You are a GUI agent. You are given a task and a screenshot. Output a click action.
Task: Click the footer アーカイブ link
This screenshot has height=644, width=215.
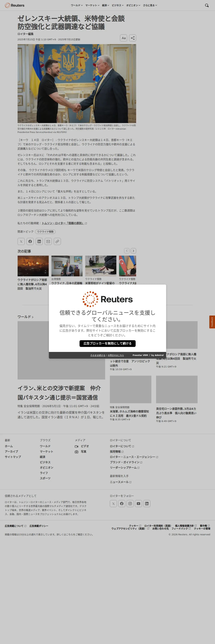point(11,452)
